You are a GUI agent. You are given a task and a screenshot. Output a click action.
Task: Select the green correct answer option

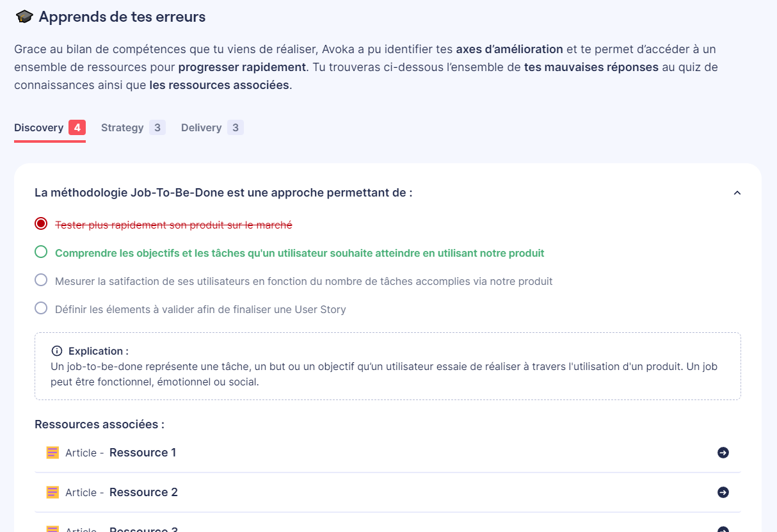41,253
